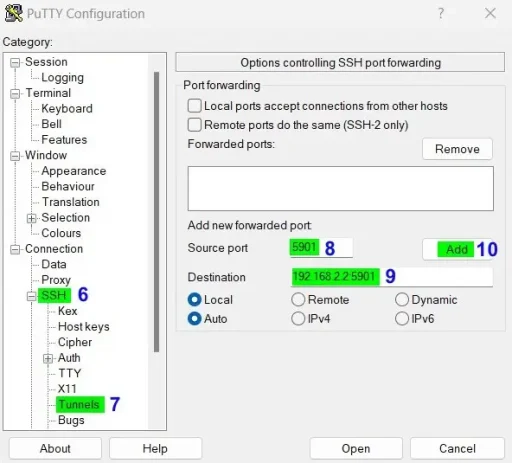
Task: Select Behaviour in the category tree
Action: coord(68,186)
